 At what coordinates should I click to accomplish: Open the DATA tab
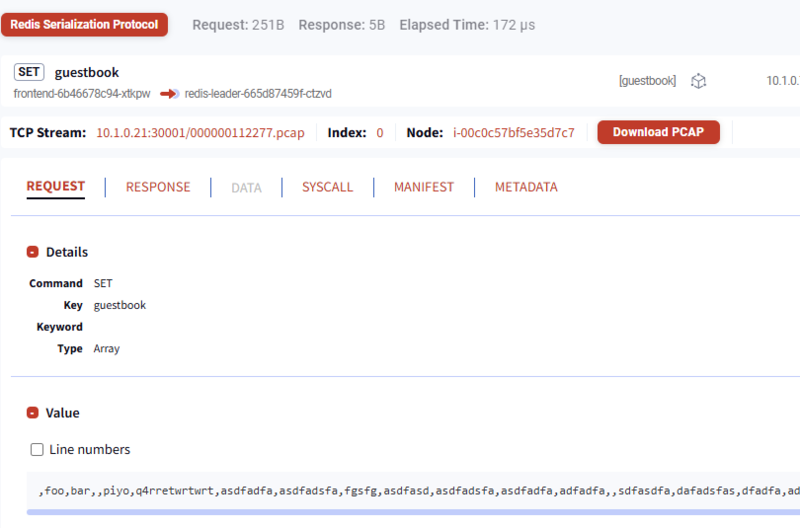pos(246,188)
